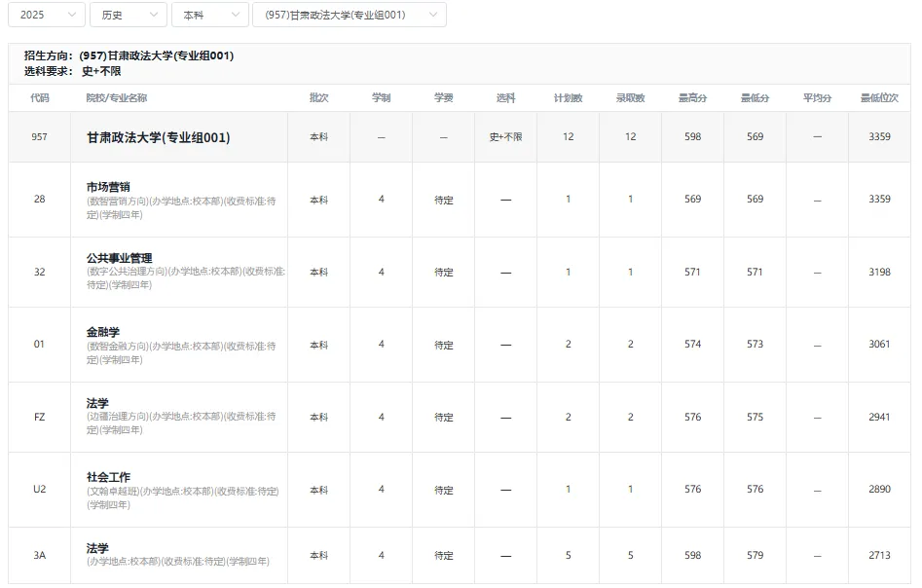Click code cell 01
The image size is (922, 588).
click(x=39, y=345)
